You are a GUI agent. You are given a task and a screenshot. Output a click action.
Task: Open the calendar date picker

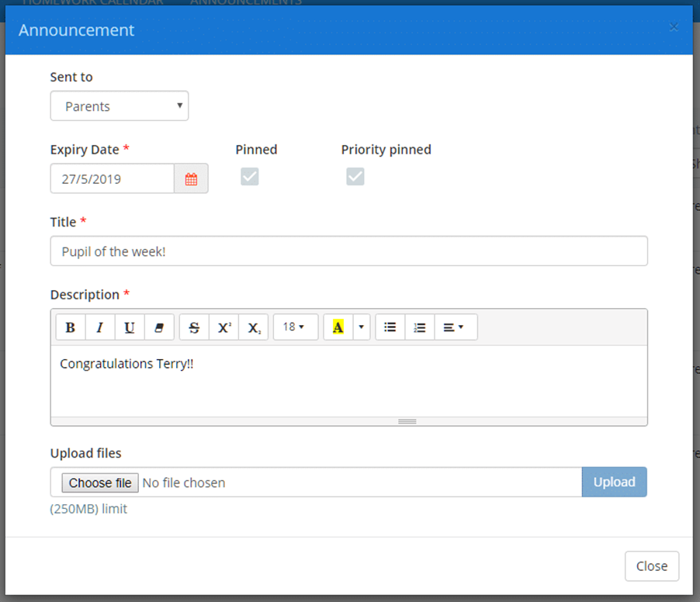click(192, 178)
